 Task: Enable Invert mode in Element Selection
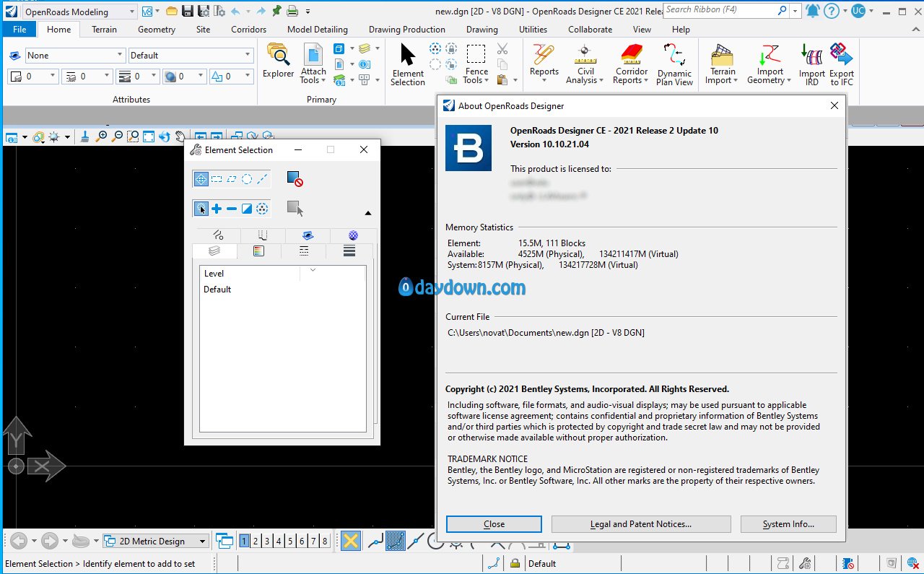click(x=247, y=209)
